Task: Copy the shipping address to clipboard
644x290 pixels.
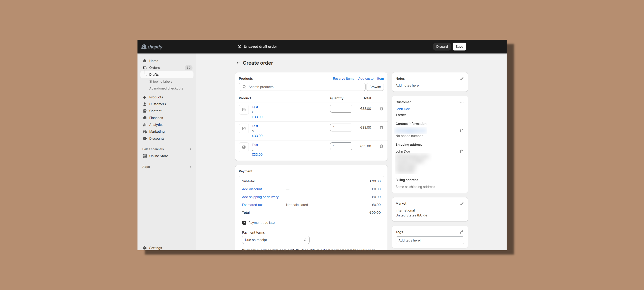Action: tap(461, 151)
